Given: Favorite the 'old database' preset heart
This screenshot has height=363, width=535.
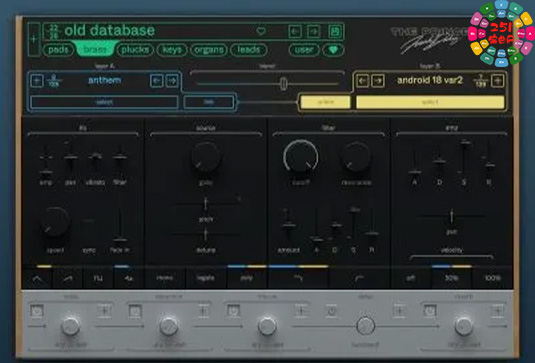Looking at the screenshot, I should pyautogui.click(x=261, y=31).
